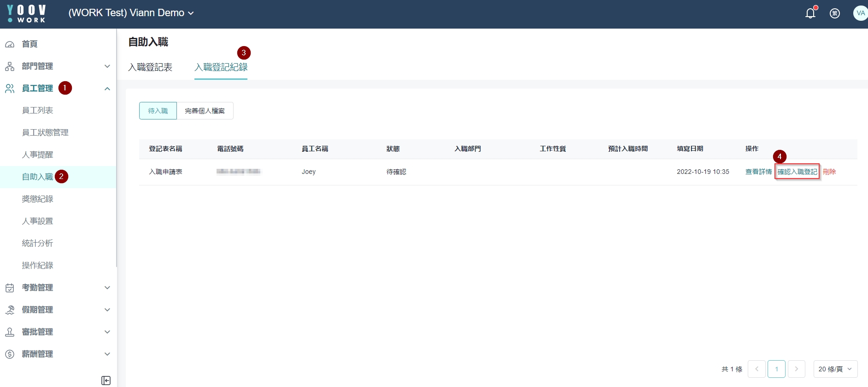Open the notification bell
868x387 pixels.
click(810, 13)
